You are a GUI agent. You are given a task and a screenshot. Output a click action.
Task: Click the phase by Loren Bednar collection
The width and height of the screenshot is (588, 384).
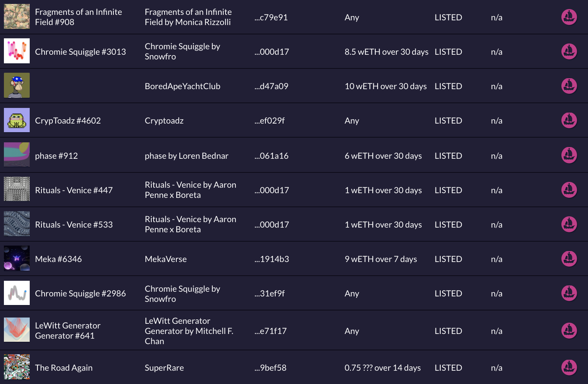pyautogui.click(x=186, y=156)
